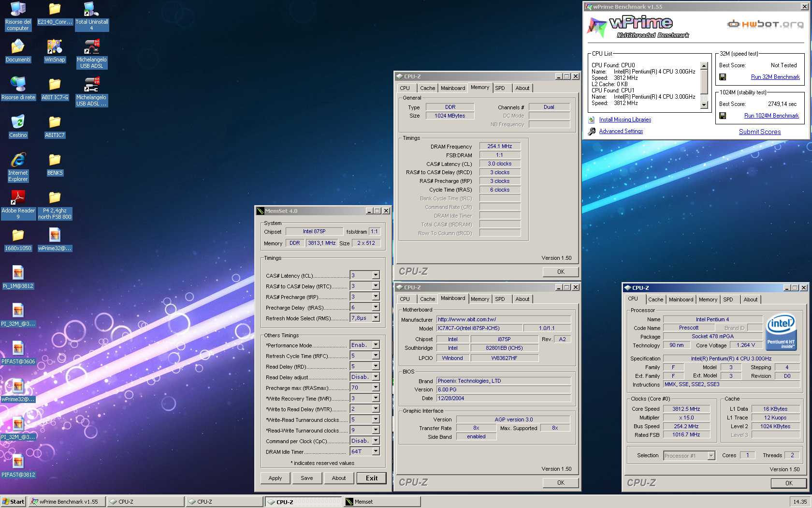
Task: Click the save icon under 1024M Best Score
Action: point(723,116)
